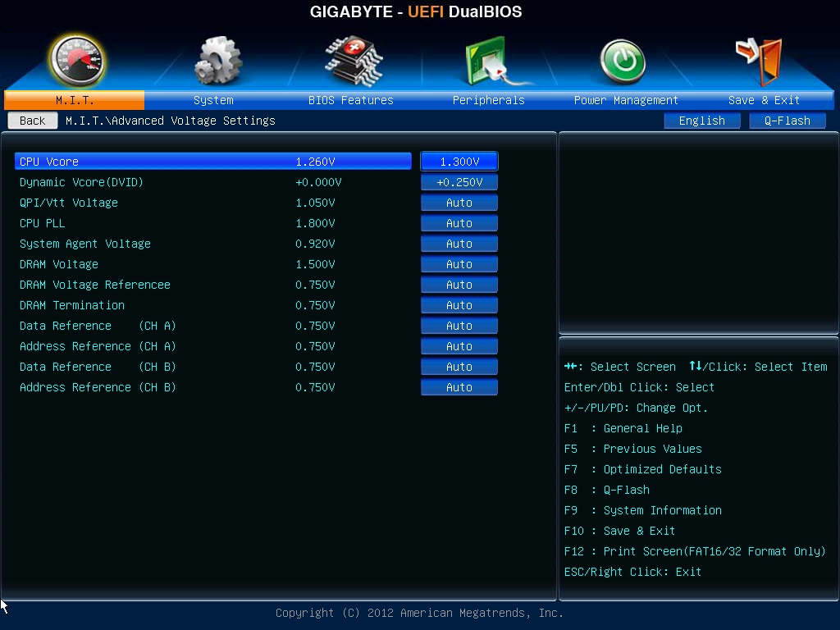This screenshot has height=630, width=840.
Task: Select the Data Reference (CH B) label
Action: point(98,367)
